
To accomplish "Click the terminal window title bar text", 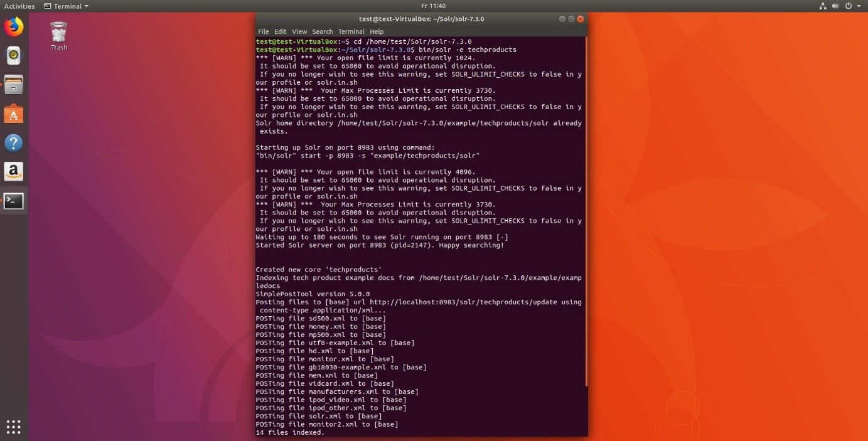I will click(421, 19).
